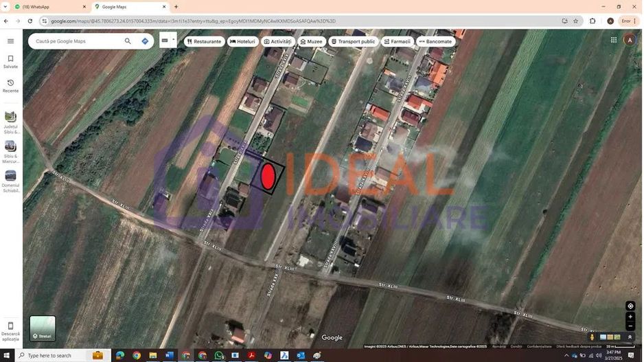Screen dimensions: 644x362
Task: Click the volume tray icon
Action: (x=599, y=355)
